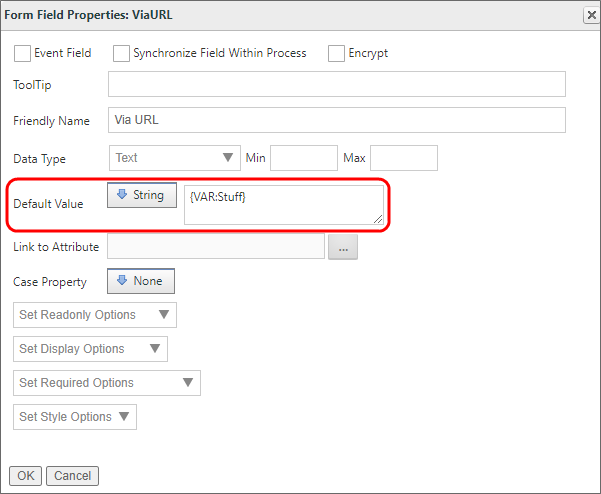Click the String default value type button
The height and width of the screenshot is (494, 601).
[x=141, y=196]
